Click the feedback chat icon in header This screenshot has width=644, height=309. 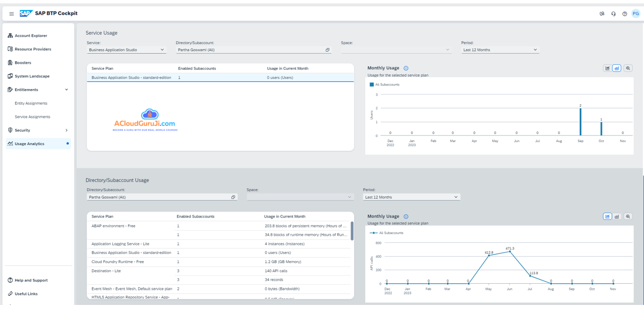tap(602, 14)
